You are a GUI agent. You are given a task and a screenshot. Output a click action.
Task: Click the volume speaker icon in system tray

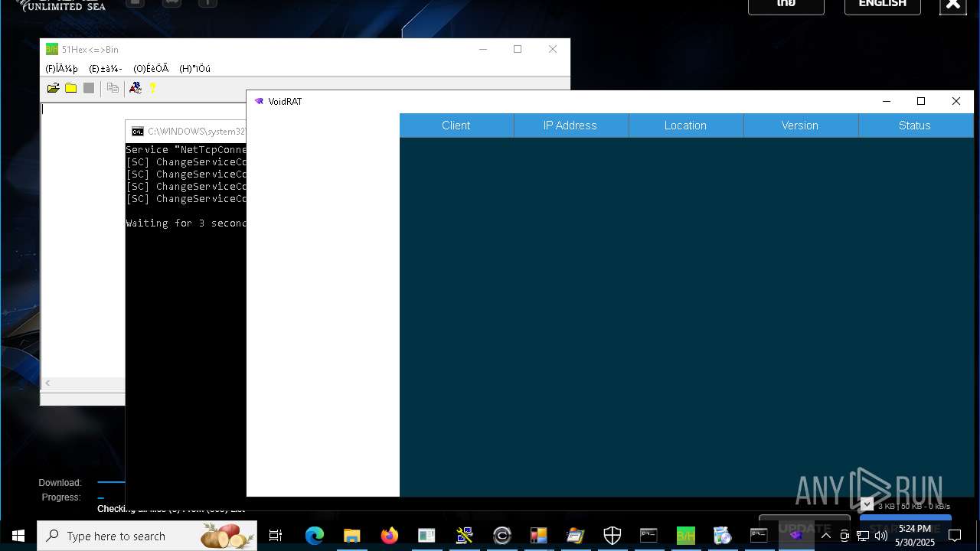point(881,536)
